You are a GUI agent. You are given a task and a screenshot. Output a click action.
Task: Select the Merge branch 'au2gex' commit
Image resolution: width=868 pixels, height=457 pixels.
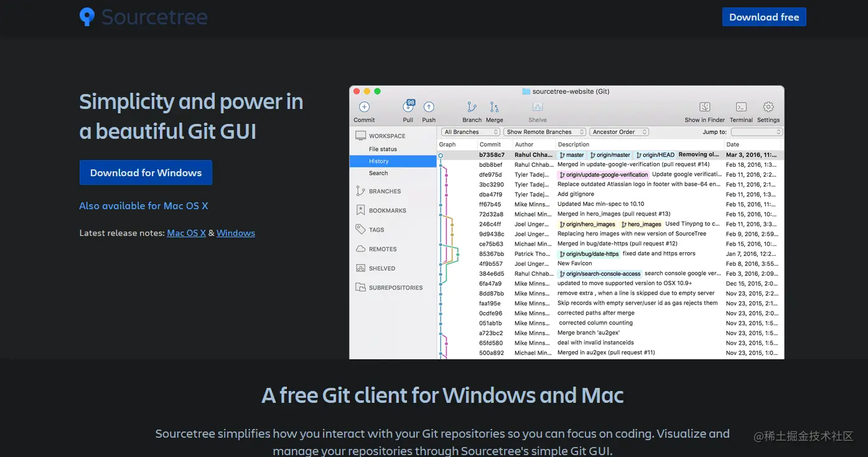(610, 333)
